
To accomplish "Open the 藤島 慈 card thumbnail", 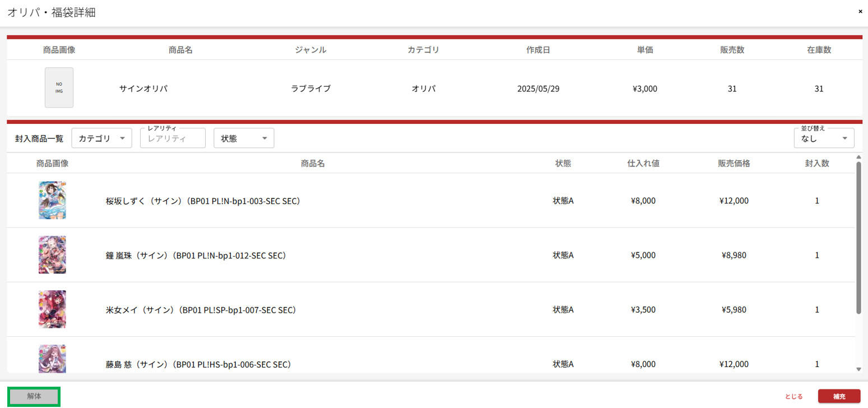I will 52,359.
